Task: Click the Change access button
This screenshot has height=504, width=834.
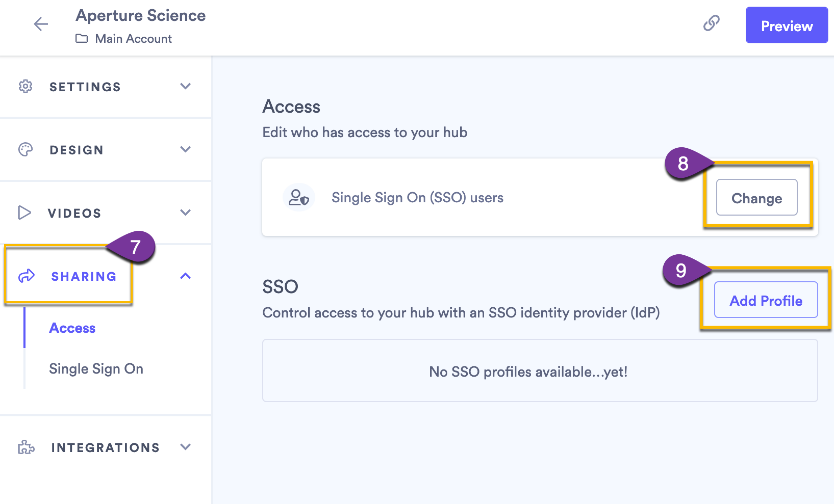Action: point(757,198)
